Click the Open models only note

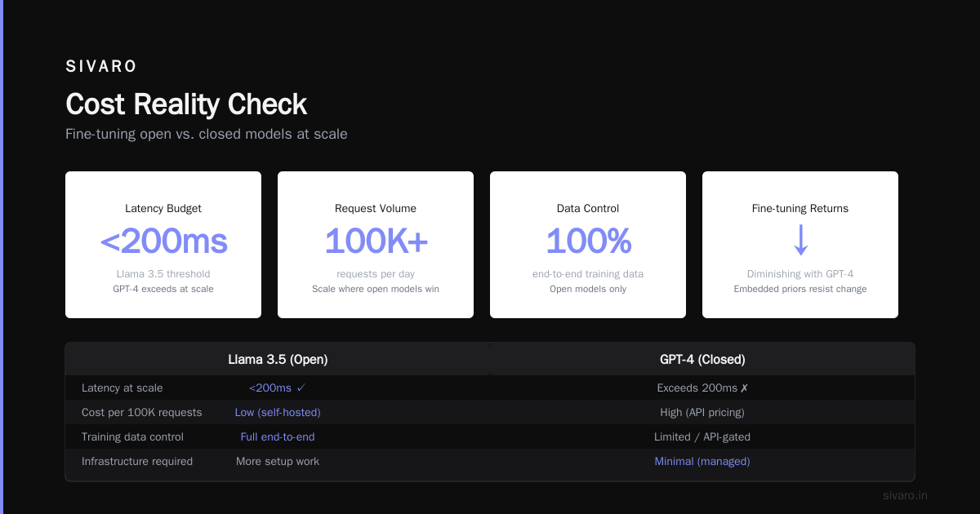pyautogui.click(x=588, y=289)
